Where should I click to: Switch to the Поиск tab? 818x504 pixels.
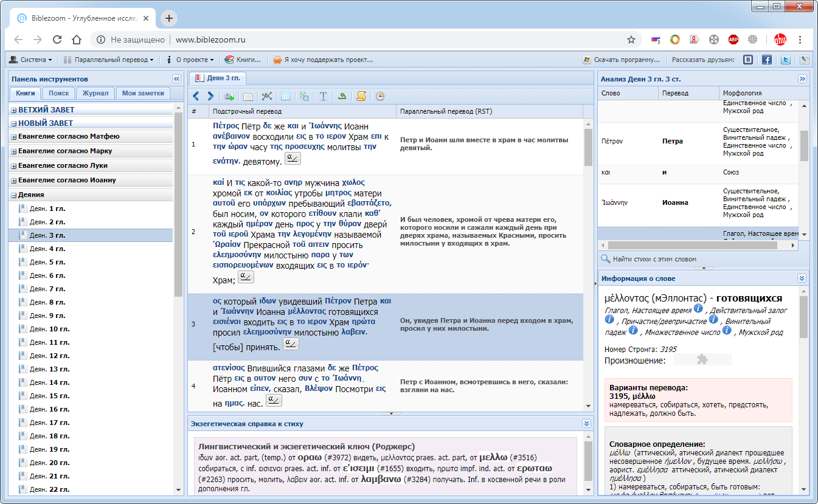(x=59, y=93)
